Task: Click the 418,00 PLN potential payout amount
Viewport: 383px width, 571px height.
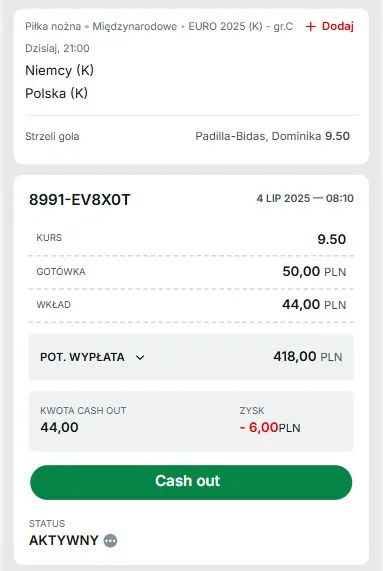Action: coord(308,357)
